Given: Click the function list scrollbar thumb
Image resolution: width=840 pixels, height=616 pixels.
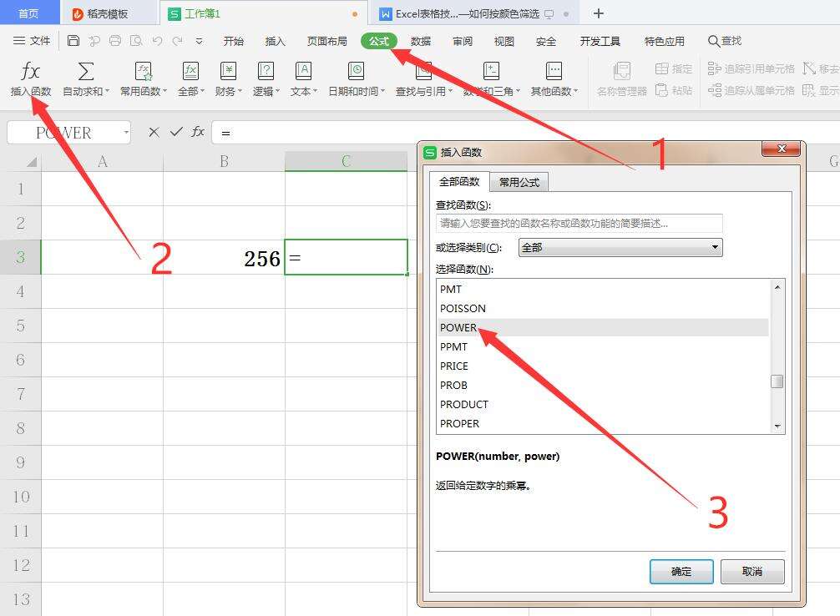Looking at the screenshot, I should [777, 381].
